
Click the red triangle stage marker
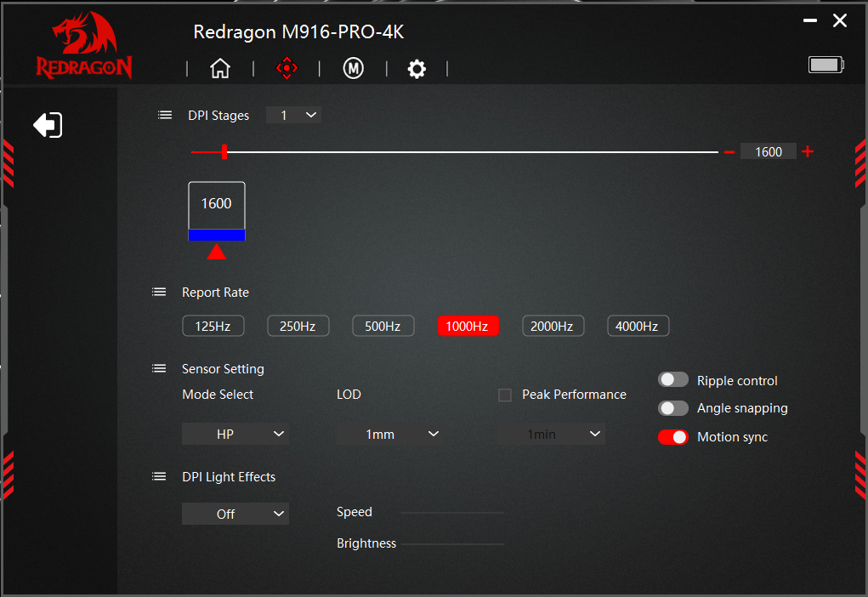217,252
